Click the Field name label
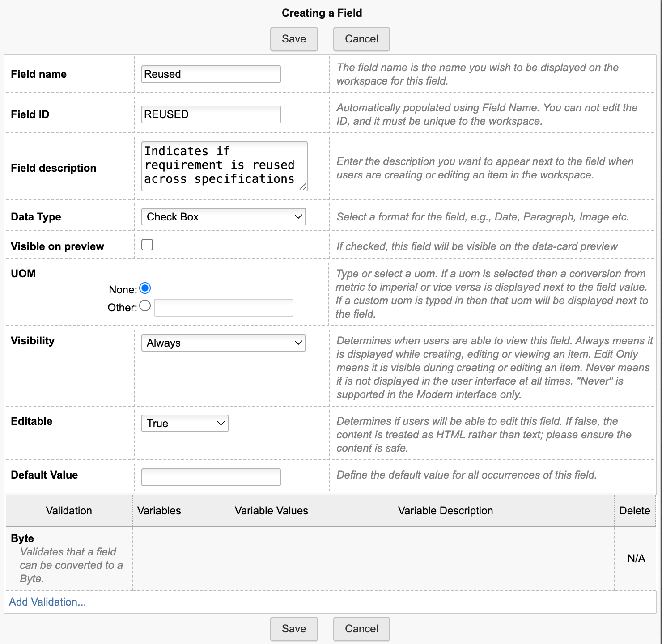662x644 pixels. click(39, 74)
